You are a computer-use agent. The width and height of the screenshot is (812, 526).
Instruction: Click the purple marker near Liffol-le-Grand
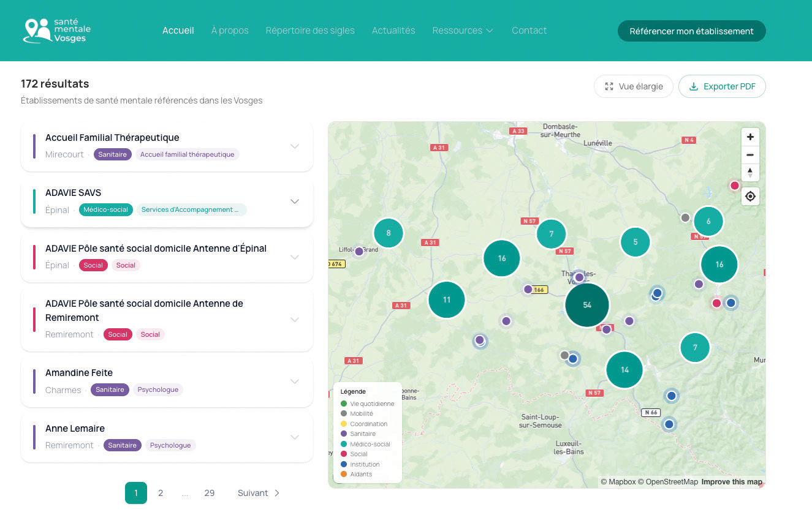tap(359, 251)
